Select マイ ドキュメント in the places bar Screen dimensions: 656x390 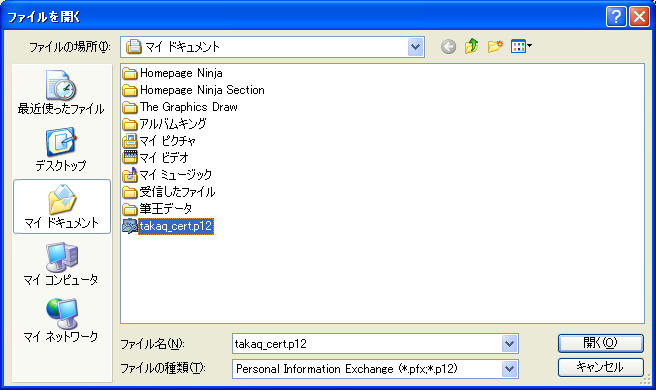click(62, 206)
